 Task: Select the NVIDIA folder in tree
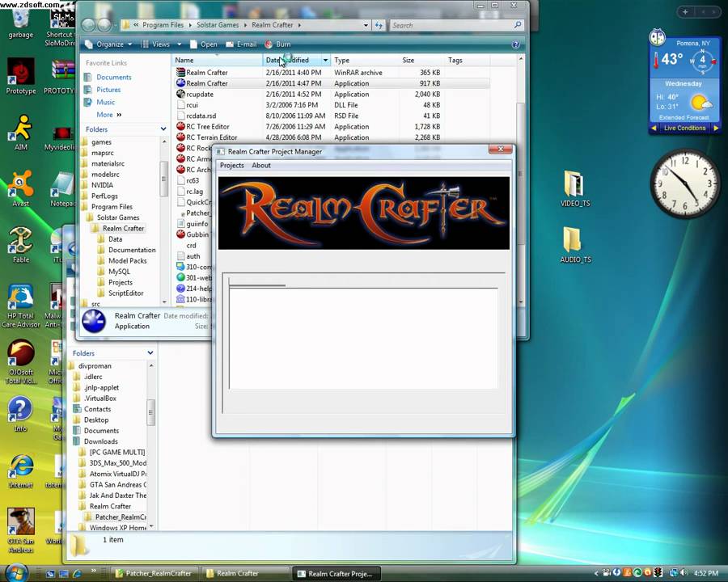coord(102,185)
